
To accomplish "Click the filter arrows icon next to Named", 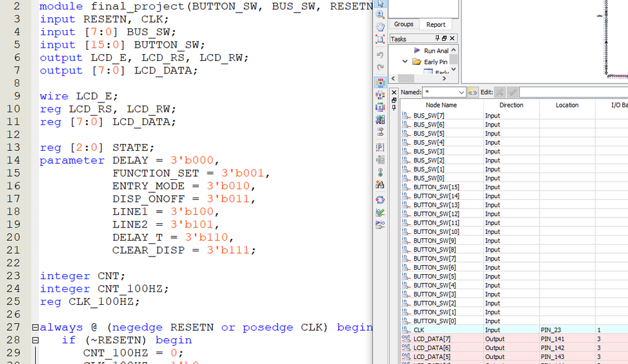I will click(473, 92).
